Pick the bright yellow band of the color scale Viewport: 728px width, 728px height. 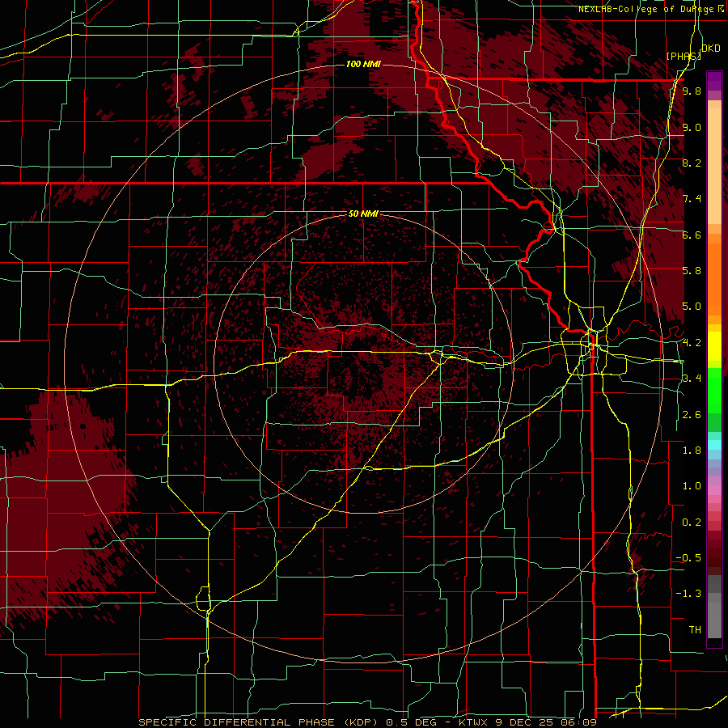pyautogui.click(x=714, y=346)
